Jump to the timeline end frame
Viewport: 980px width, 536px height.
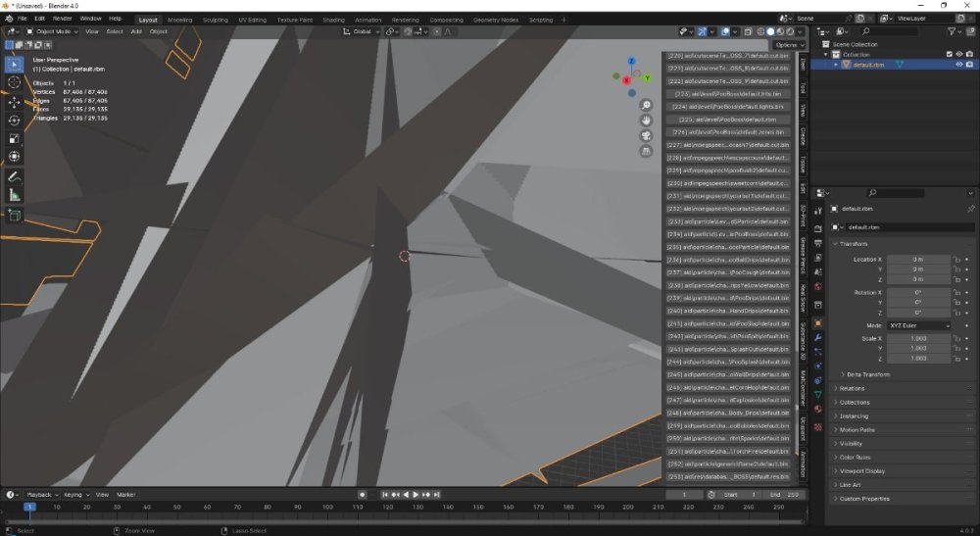437,494
